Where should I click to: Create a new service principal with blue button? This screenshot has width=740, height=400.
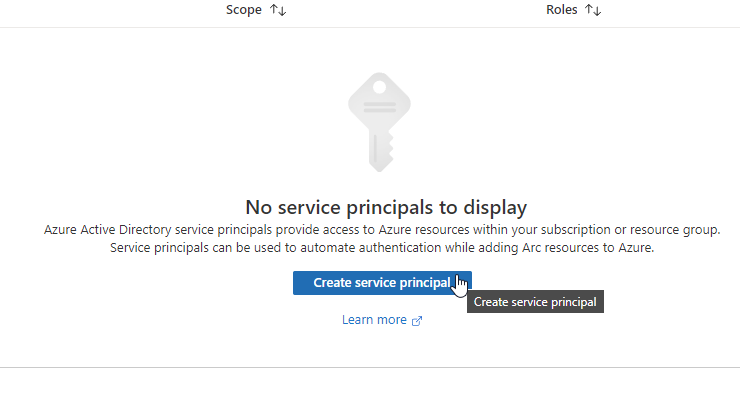click(x=382, y=283)
